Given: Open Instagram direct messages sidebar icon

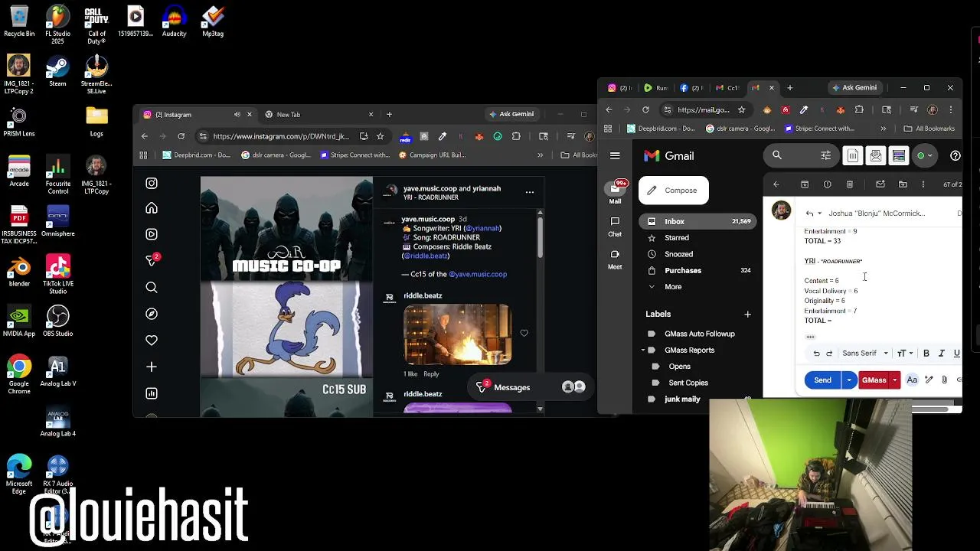Looking at the screenshot, I should [152, 260].
